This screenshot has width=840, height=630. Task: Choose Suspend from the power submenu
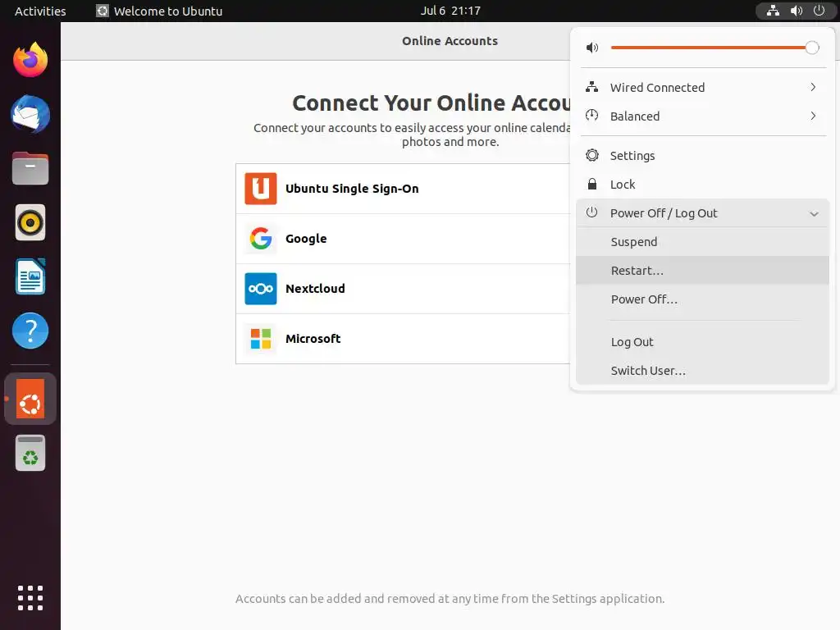703,242
